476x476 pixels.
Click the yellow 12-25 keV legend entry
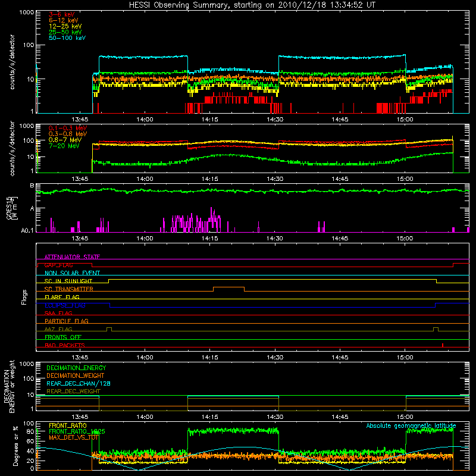[65, 26]
